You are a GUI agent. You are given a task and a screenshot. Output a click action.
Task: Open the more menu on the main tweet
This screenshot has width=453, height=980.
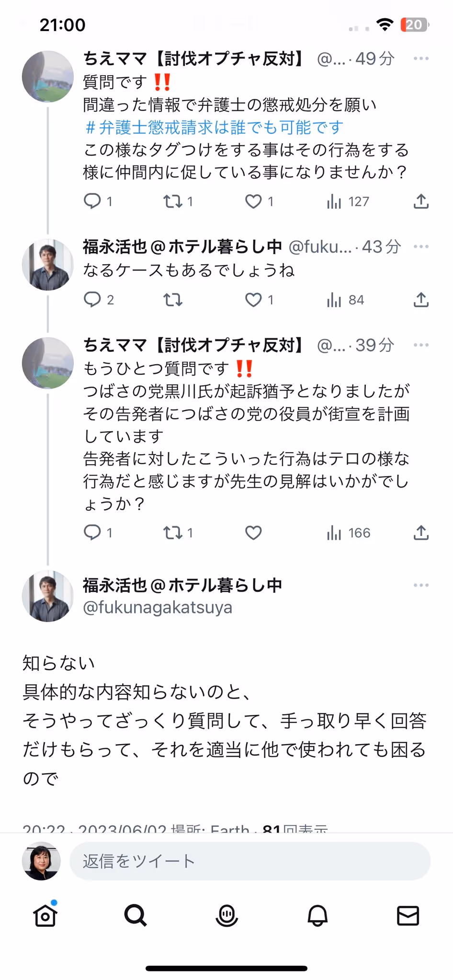click(421, 585)
